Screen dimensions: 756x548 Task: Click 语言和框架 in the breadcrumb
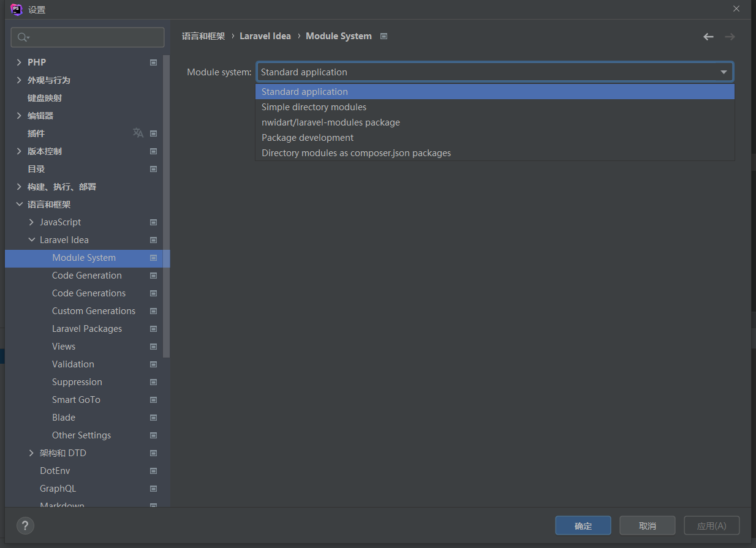pyautogui.click(x=203, y=36)
